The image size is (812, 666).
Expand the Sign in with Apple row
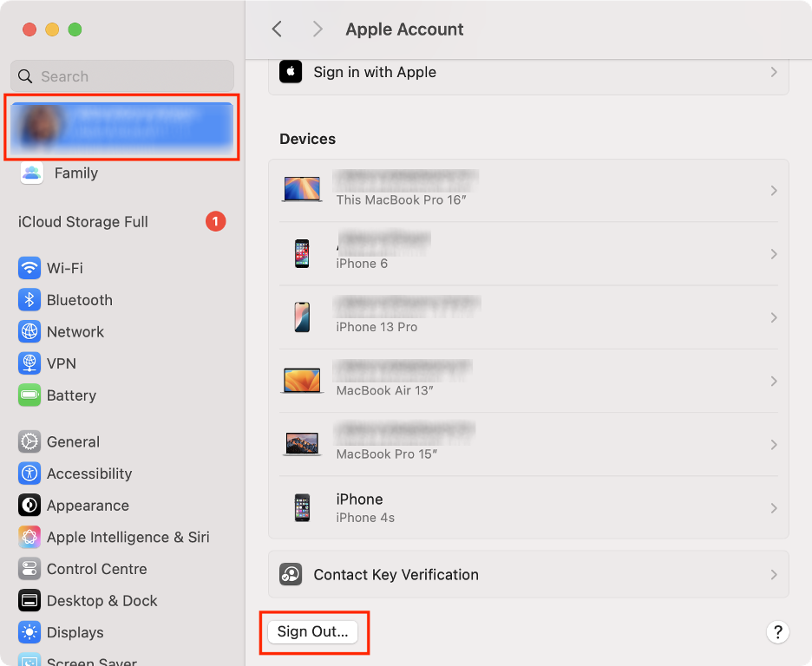pyautogui.click(x=773, y=72)
